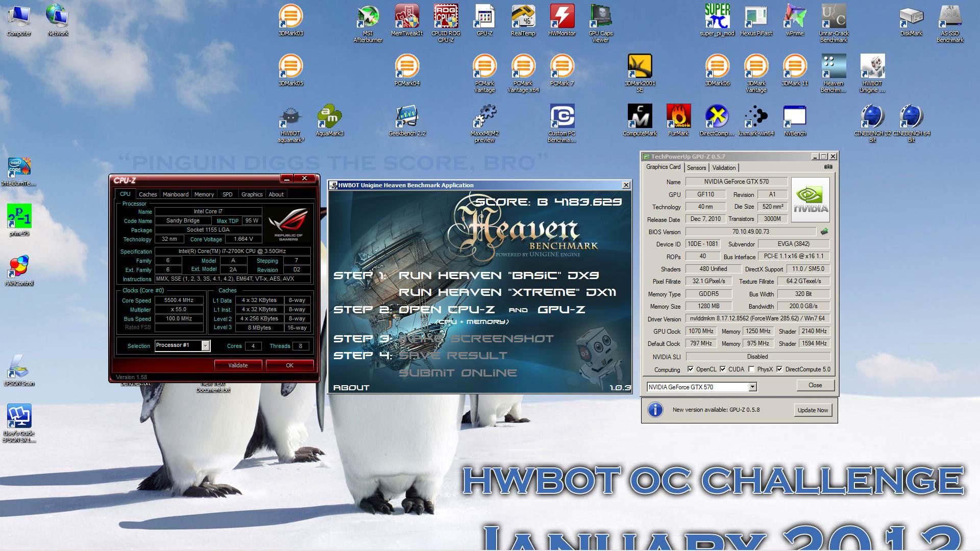This screenshot has width=980, height=551.
Task: Click Save Result step in Heaven
Action: 453,356
